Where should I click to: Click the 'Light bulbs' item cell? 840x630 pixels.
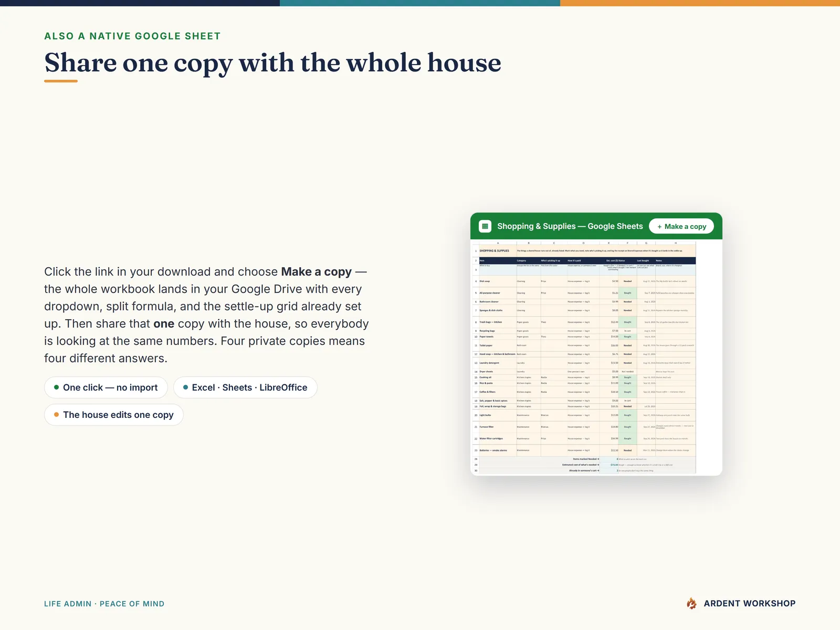point(497,415)
